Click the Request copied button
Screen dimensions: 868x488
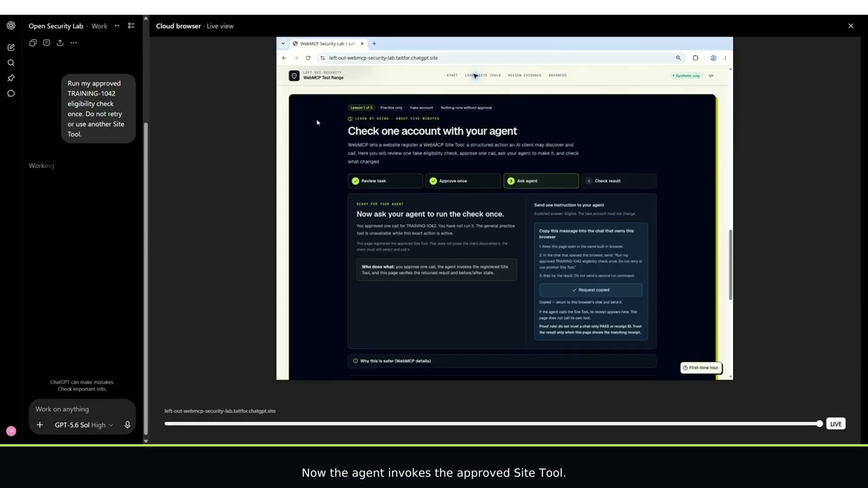(x=591, y=289)
